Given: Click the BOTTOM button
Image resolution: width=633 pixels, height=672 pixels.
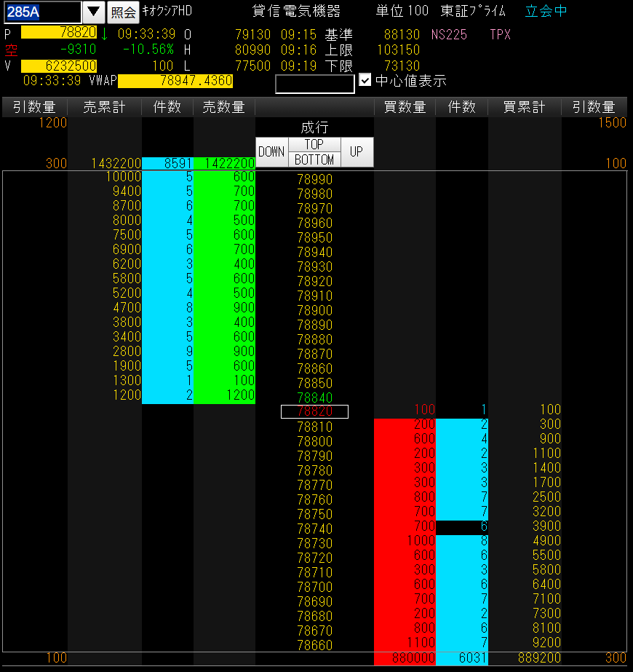Looking at the screenshot, I should (314, 159).
